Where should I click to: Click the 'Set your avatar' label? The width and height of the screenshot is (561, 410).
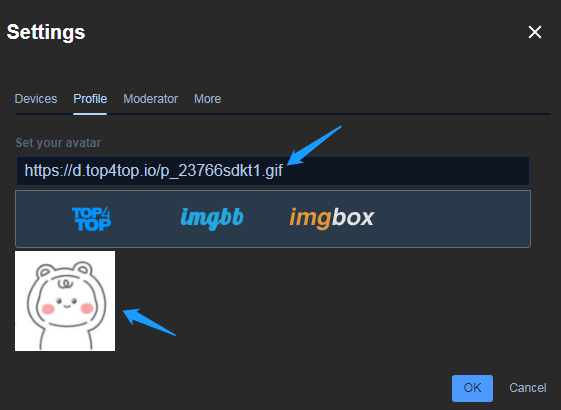point(58,143)
